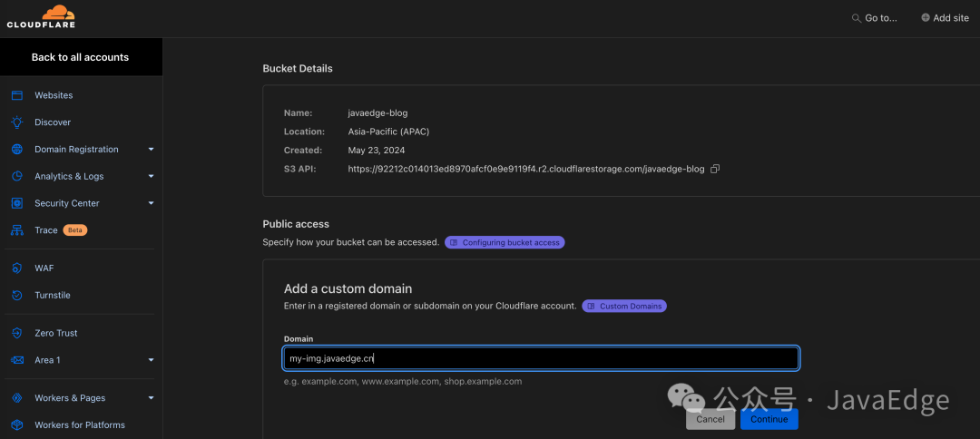
Task: Click the Workers & Pages icon
Action: (x=17, y=398)
